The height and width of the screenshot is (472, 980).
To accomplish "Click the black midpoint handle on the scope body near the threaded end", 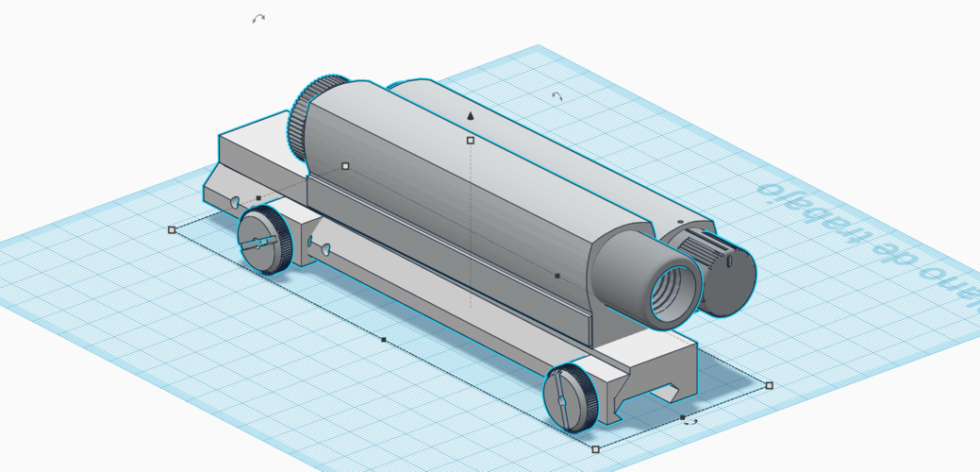I will click(557, 275).
